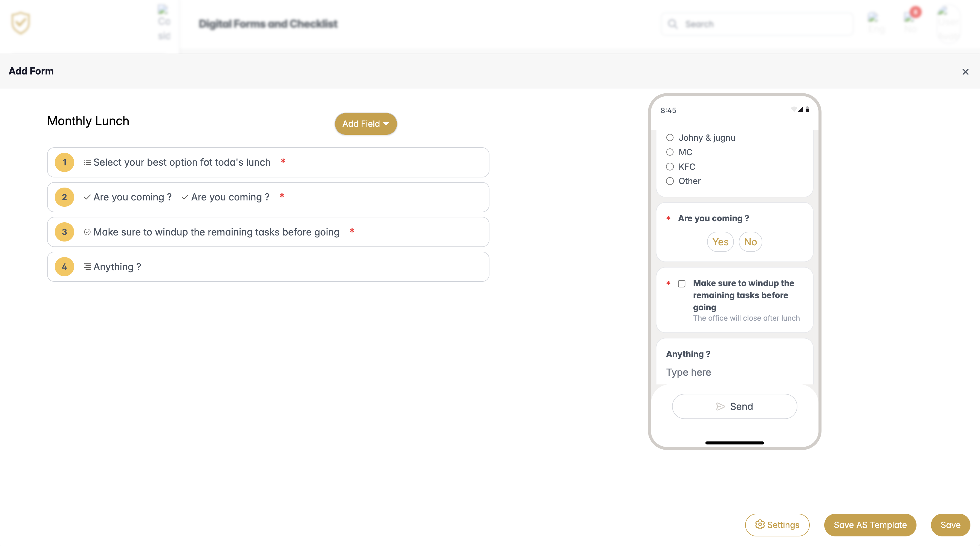Select the Other radio option
Viewport: 980px width, 546px height.
pyautogui.click(x=670, y=182)
